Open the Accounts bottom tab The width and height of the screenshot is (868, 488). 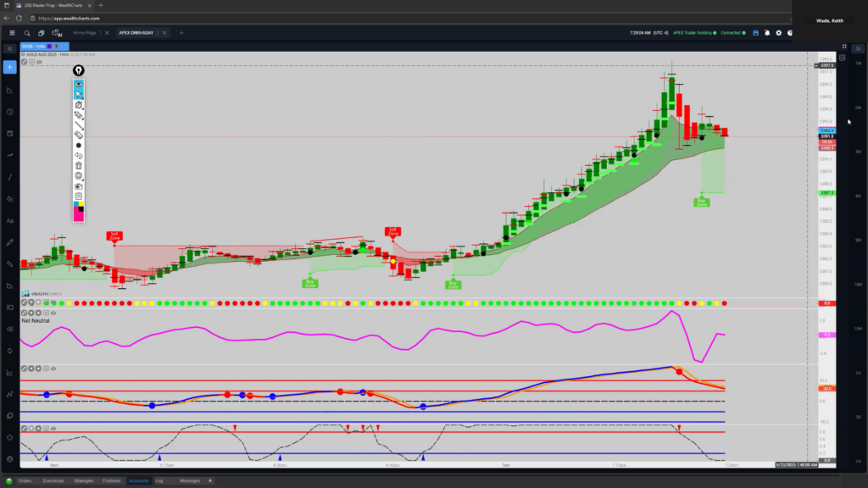[x=138, y=481]
